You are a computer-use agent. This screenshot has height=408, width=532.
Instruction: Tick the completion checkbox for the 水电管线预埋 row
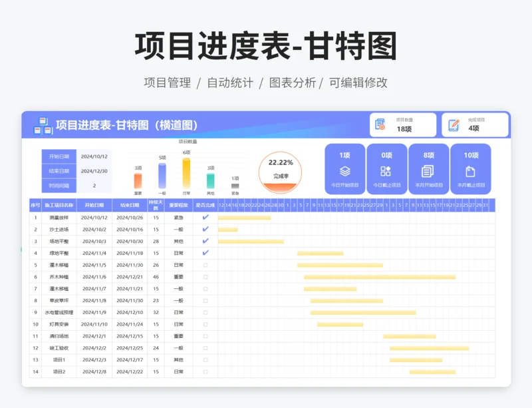205,313
